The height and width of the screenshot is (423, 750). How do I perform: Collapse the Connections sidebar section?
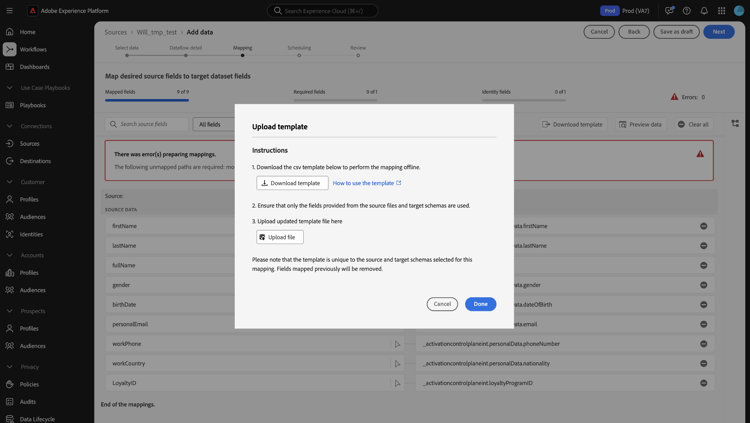coord(10,126)
